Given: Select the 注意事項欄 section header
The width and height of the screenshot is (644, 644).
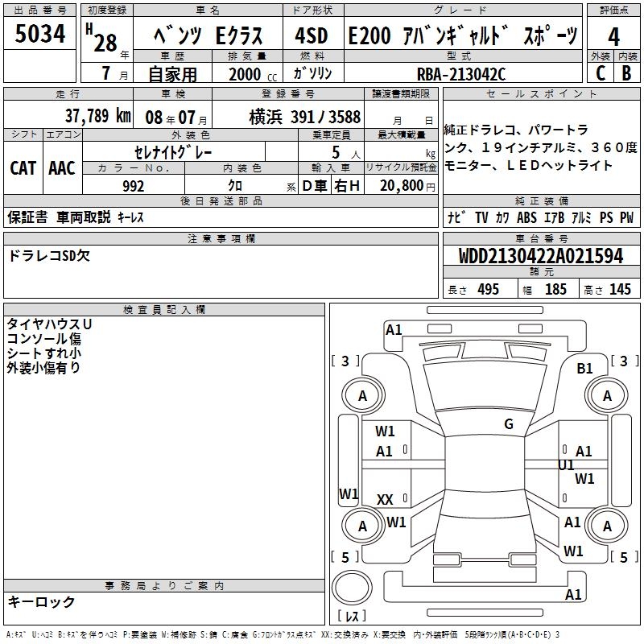Looking at the screenshot, I should pos(221,238).
